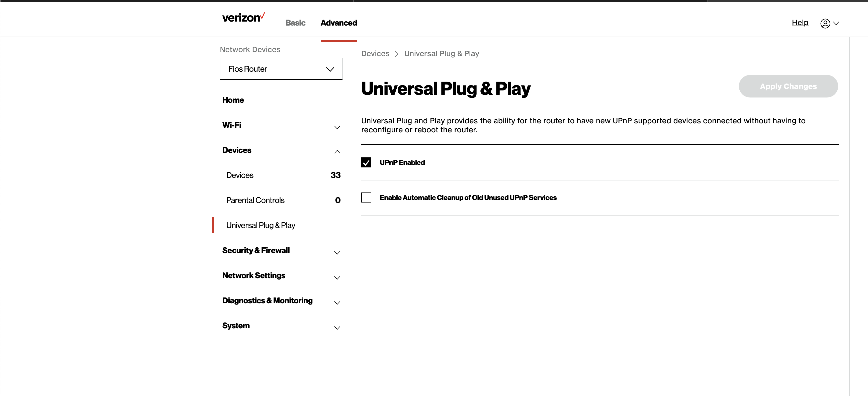Click the UPnP Enabled label text

tap(402, 163)
